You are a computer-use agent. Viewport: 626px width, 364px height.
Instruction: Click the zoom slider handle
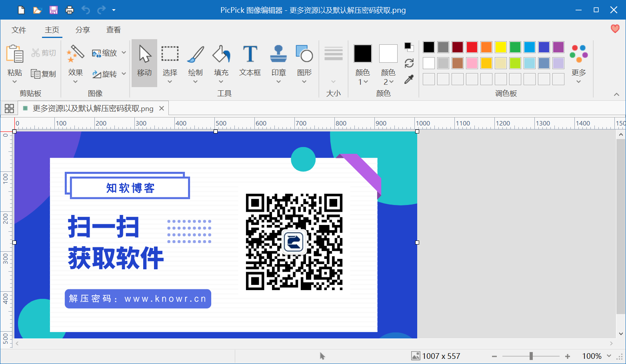tap(531, 356)
